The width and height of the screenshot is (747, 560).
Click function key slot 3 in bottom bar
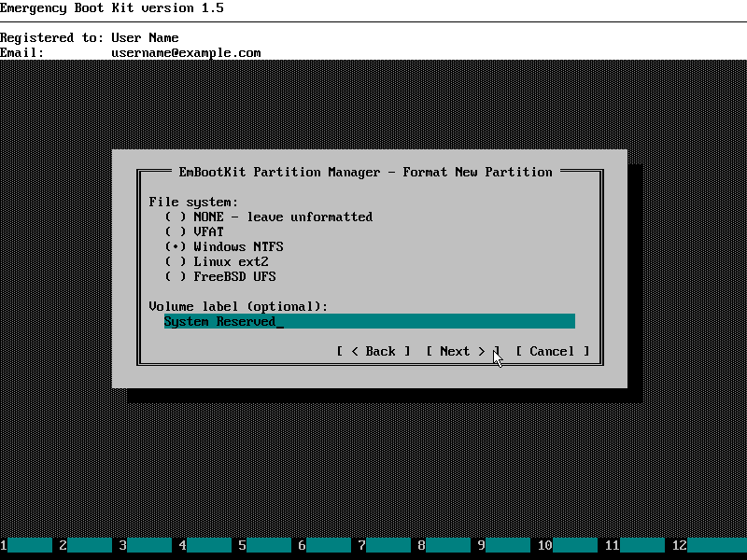coord(146,545)
